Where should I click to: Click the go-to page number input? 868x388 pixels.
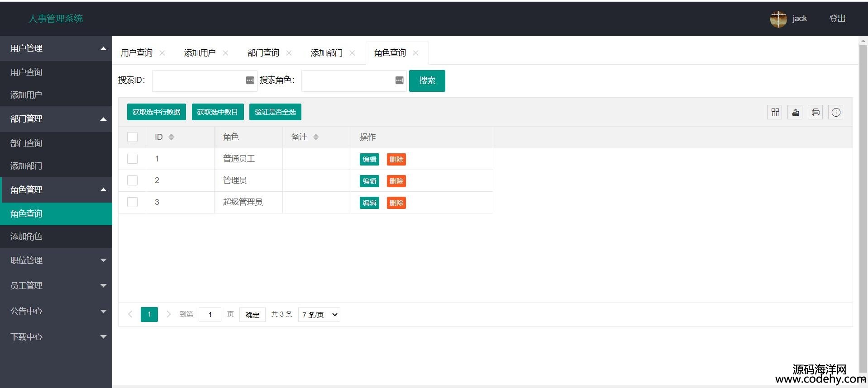point(210,315)
